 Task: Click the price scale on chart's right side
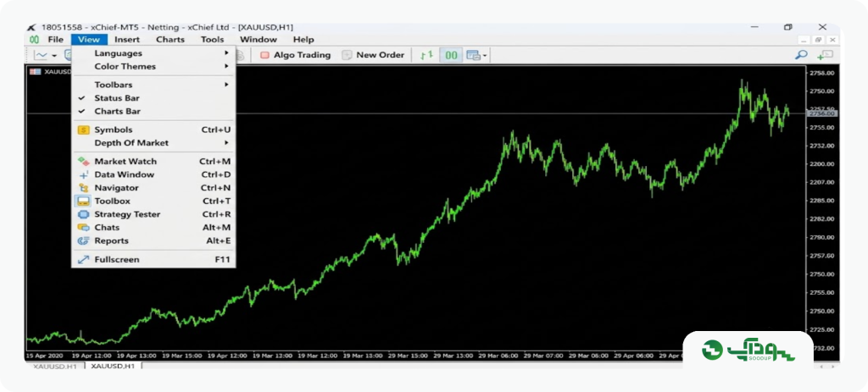[x=822, y=210]
